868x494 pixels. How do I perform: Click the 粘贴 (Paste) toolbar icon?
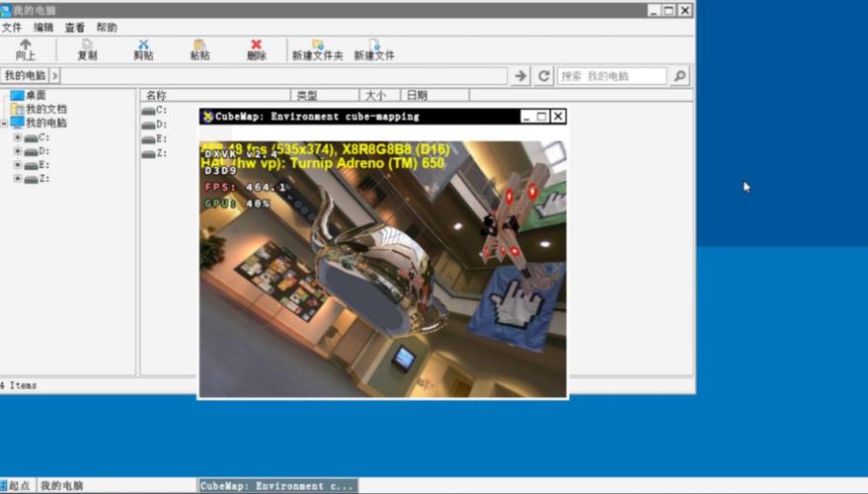pos(199,48)
